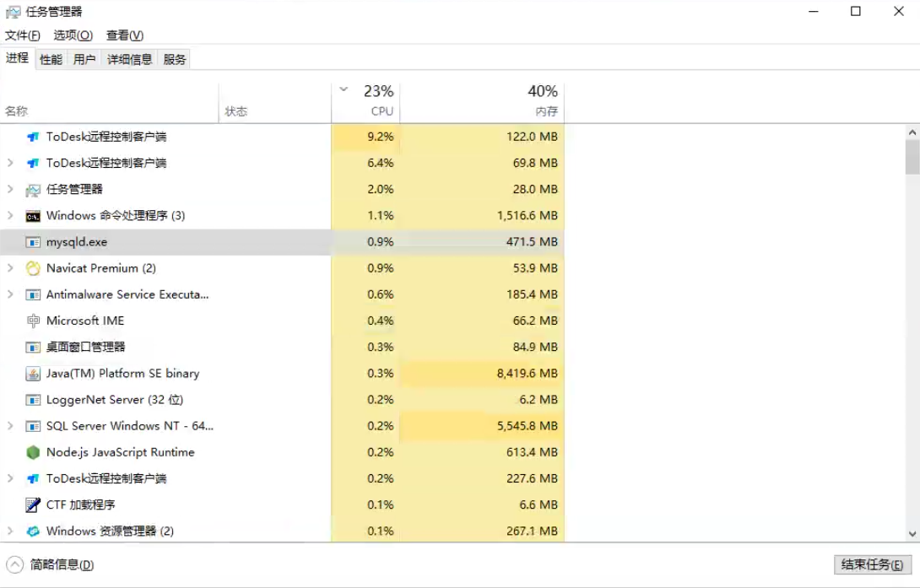Viewport: 920px width, 588px height.
Task: Click the 613.4 MB memory value
Action: (x=532, y=452)
